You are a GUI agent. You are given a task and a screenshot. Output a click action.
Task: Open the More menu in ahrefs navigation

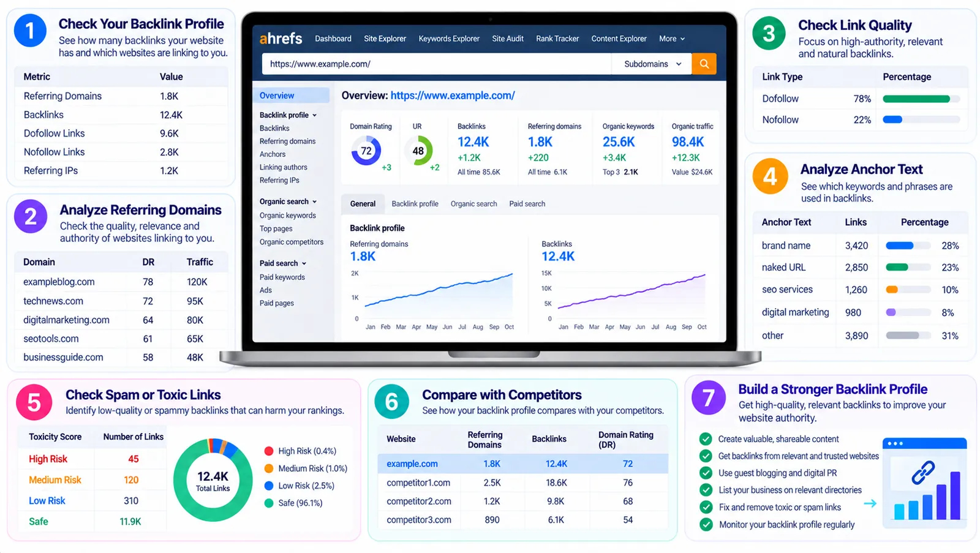pos(672,39)
